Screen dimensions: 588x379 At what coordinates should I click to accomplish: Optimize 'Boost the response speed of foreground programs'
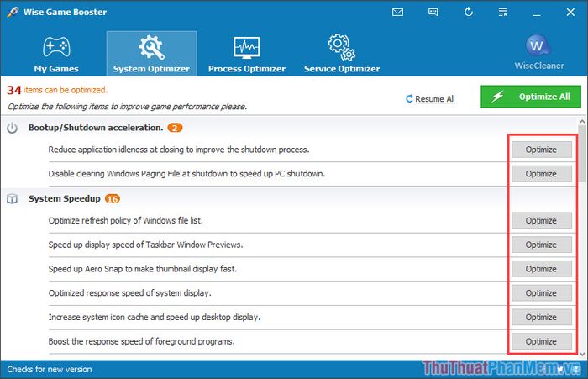[x=542, y=341]
